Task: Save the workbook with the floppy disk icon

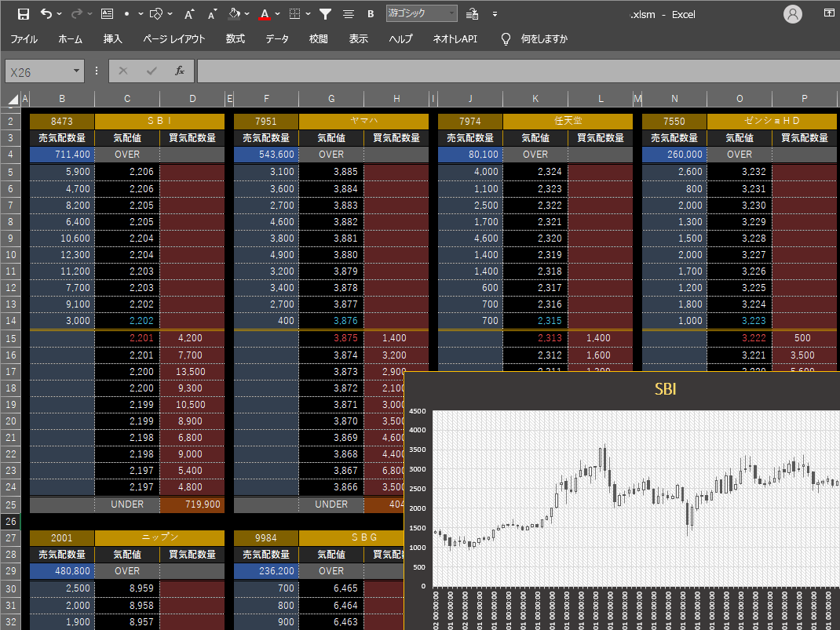Action: click(x=23, y=14)
